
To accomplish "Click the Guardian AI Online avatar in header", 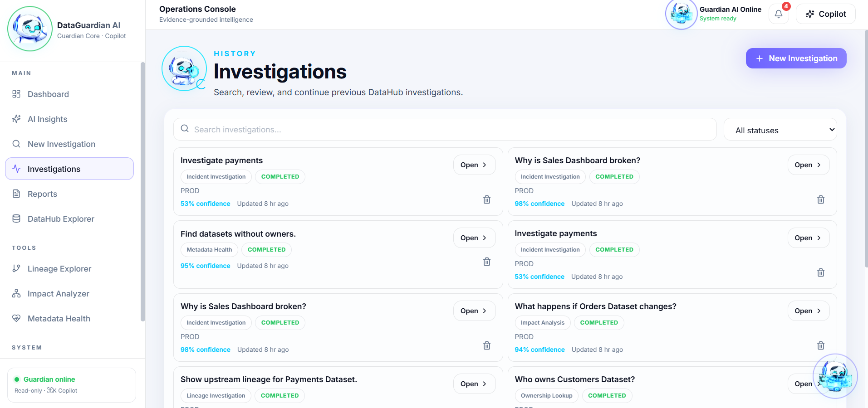I will [x=681, y=14].
